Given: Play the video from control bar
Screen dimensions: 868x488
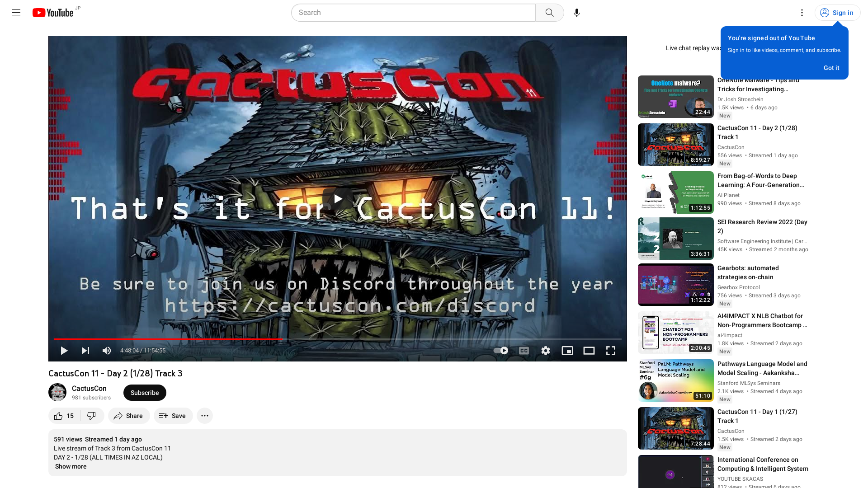Looking at the screenshot, I should coord(64,351).
